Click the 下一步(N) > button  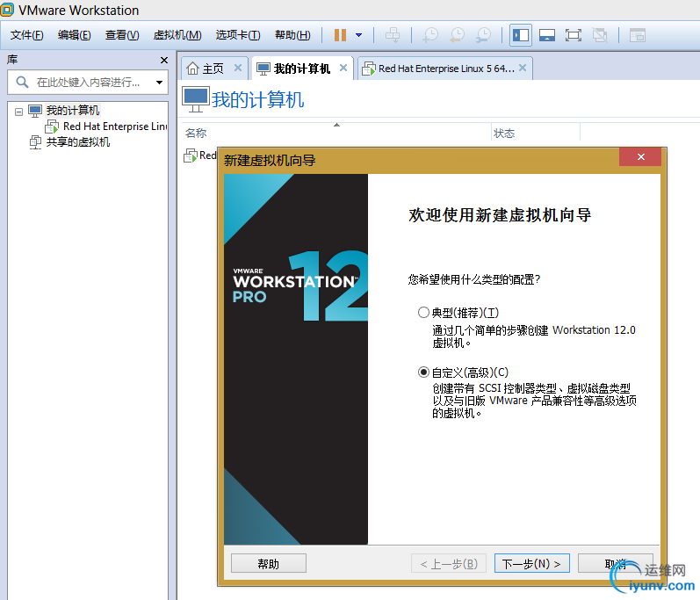click(x=531, y=563)
